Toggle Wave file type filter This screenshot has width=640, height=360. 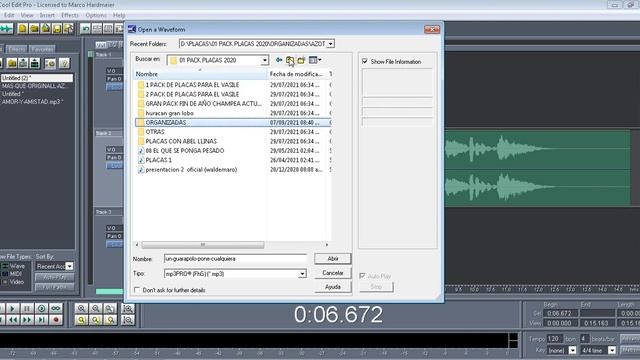pyautogui.click(x=14, y=266)
